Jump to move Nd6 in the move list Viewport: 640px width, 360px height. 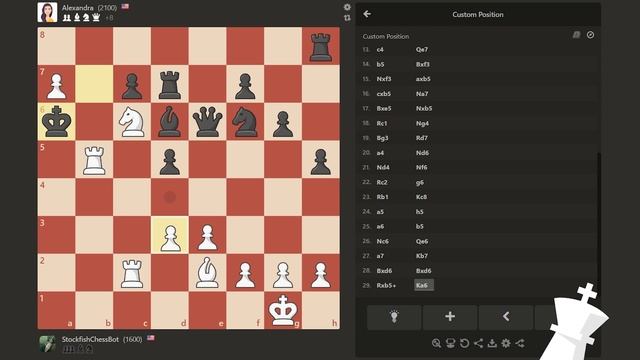422,153
